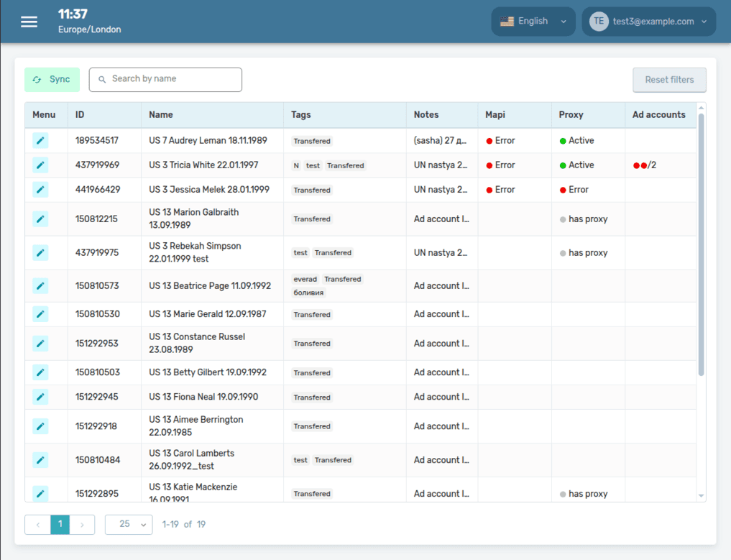Open edit menu for Marion Galbraith

40,219
